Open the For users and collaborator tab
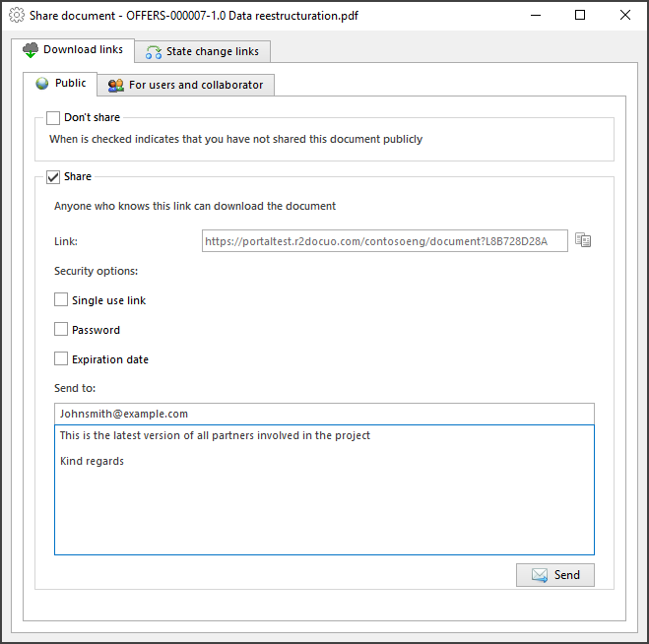This screenshot has width=649, height=644. (186, 85)
